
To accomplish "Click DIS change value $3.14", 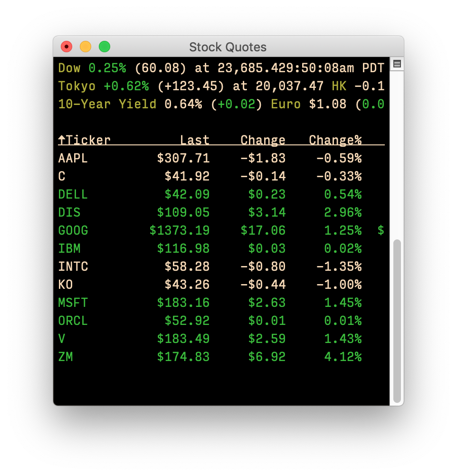I will pos(267,212).
